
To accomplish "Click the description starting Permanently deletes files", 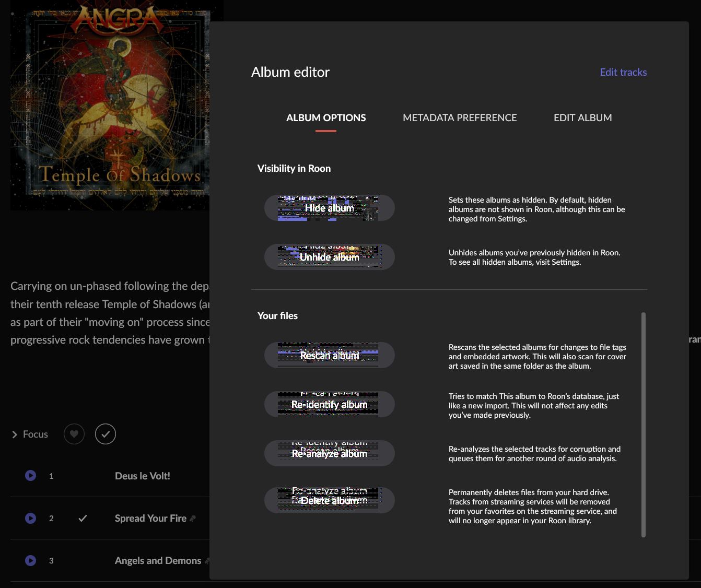I will [533, 507].
